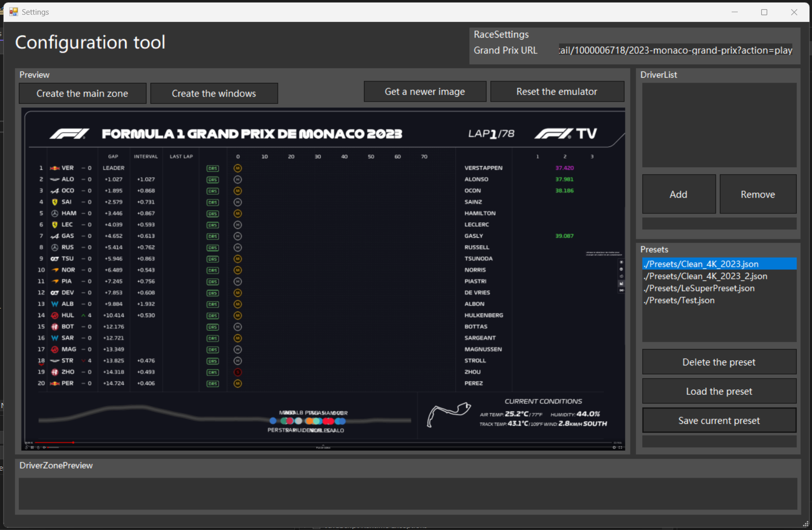Click the green 39.087 sector time

tap(564, 236)
